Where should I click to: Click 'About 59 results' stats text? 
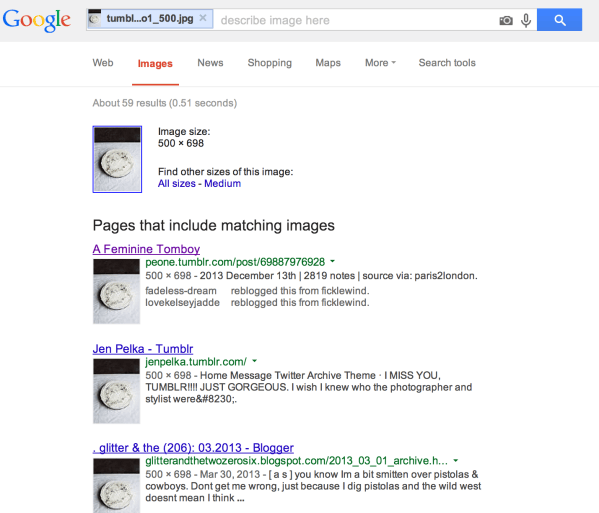coord(165,103)
